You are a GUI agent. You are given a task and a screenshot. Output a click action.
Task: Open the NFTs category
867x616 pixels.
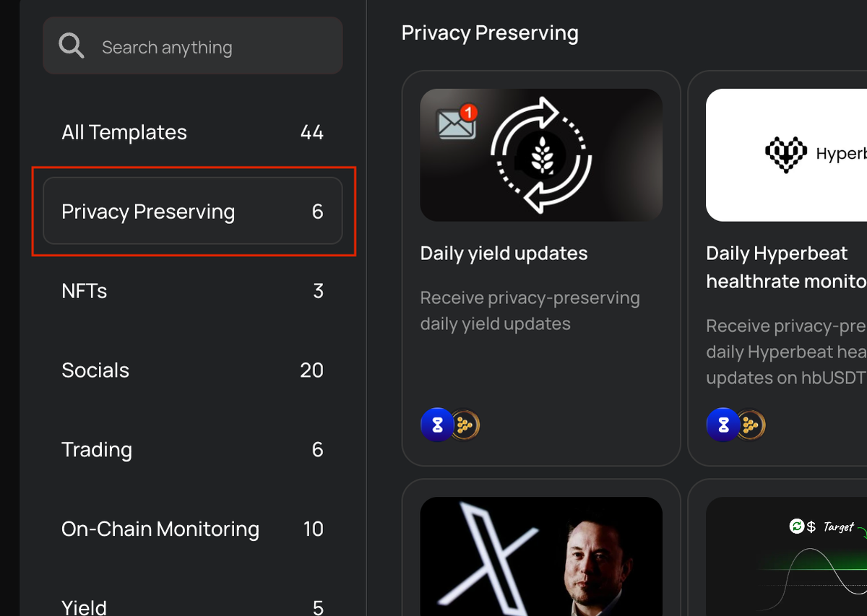[193, 291]
